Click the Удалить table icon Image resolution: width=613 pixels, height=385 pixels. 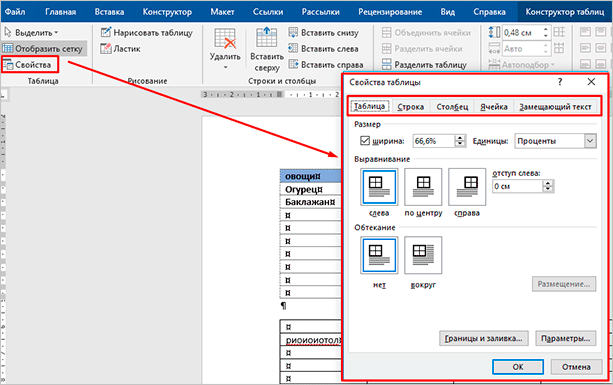tap(225, 38)
